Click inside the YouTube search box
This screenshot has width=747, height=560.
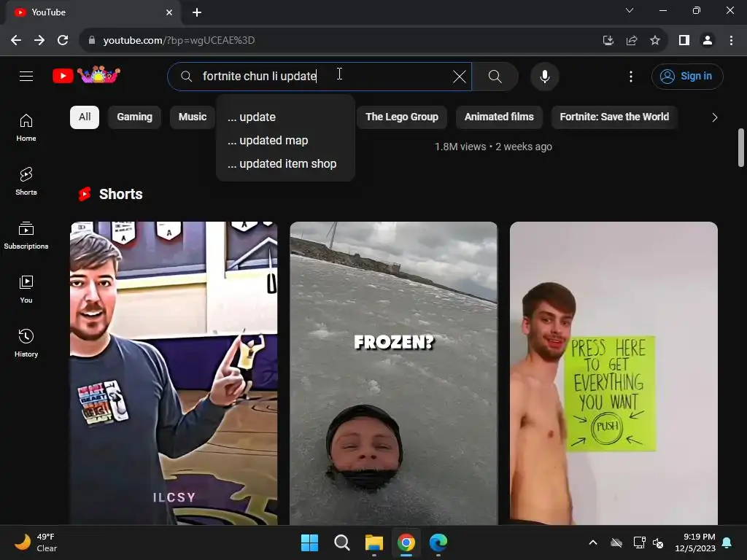[x=320, y=76]
